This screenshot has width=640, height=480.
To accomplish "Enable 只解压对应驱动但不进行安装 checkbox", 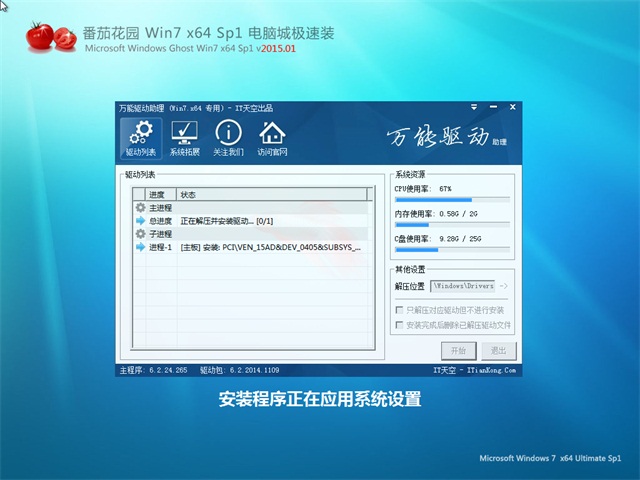I will [400, 310].
